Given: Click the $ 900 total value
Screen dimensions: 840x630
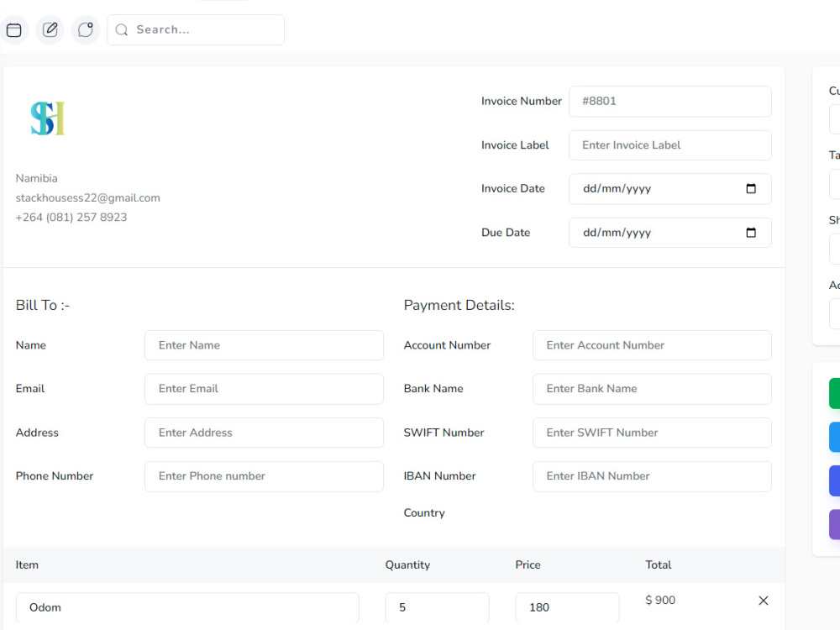Looking at the screenshot, I should [x=660, y=600].
